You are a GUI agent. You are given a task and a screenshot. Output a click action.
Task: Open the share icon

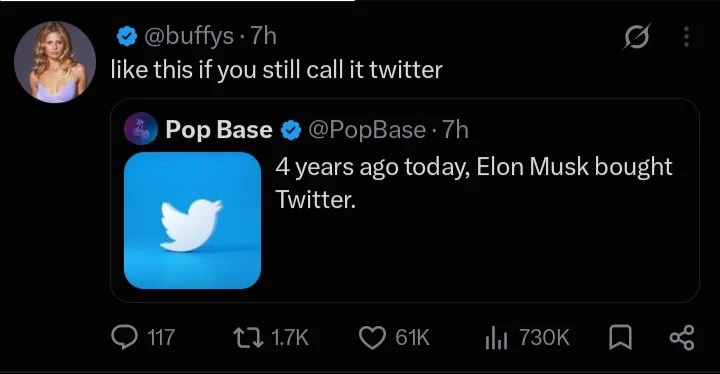tap(682, 338)
